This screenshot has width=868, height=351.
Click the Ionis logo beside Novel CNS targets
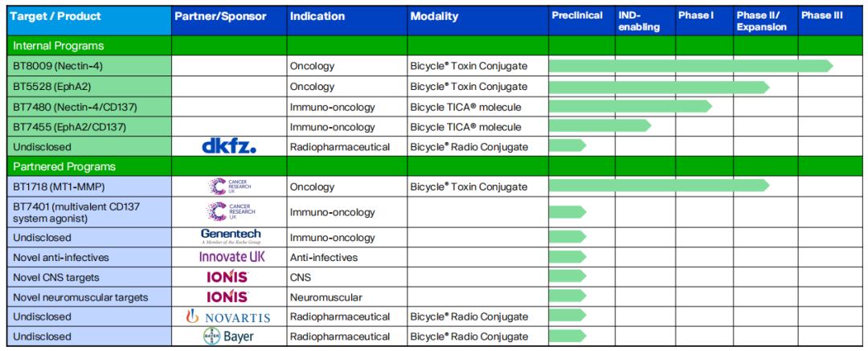tap(228, 277)
